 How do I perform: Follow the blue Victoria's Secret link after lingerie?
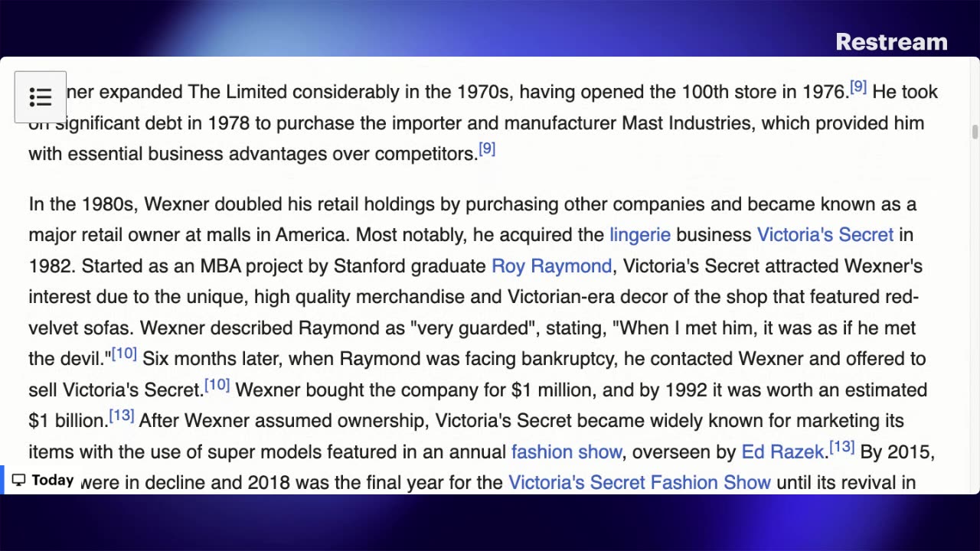point(825,235)
